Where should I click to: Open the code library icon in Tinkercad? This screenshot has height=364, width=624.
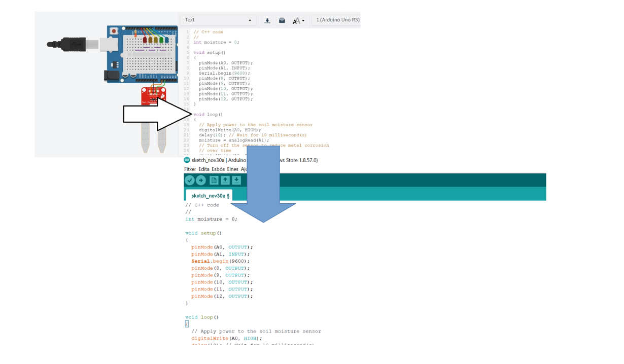pos(282,20)
